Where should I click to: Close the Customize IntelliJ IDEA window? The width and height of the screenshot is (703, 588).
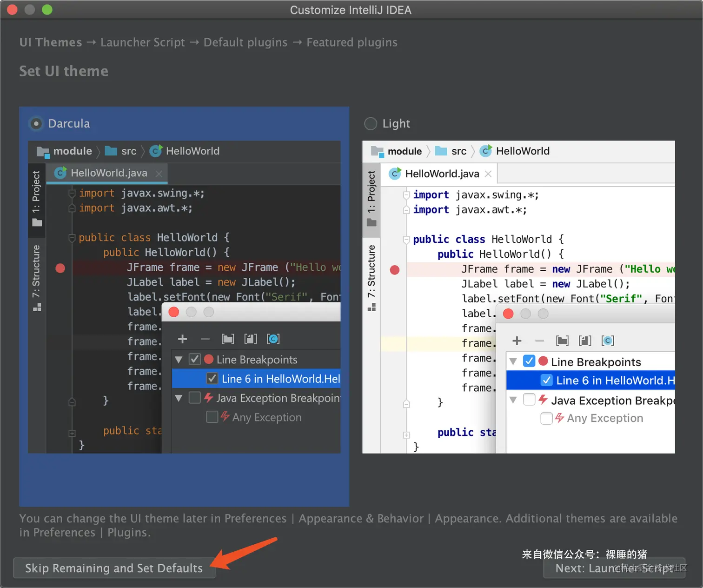pos(13,9)
